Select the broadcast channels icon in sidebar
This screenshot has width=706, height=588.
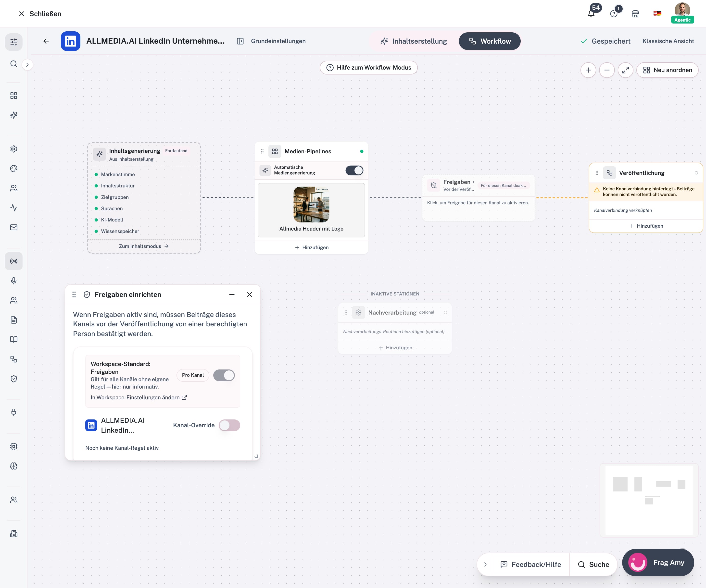(x=14, y=261)
